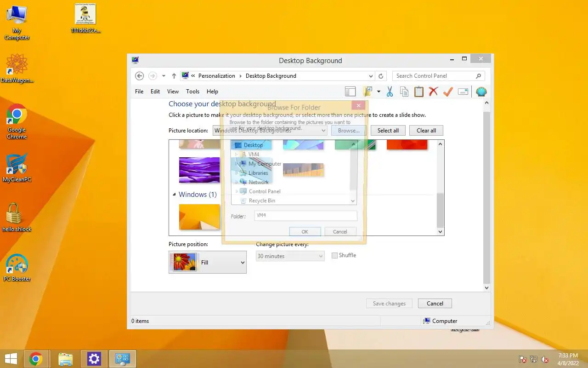Expand the Control Panel tree node arrow

pyautogui.click(x=237, y=191)
